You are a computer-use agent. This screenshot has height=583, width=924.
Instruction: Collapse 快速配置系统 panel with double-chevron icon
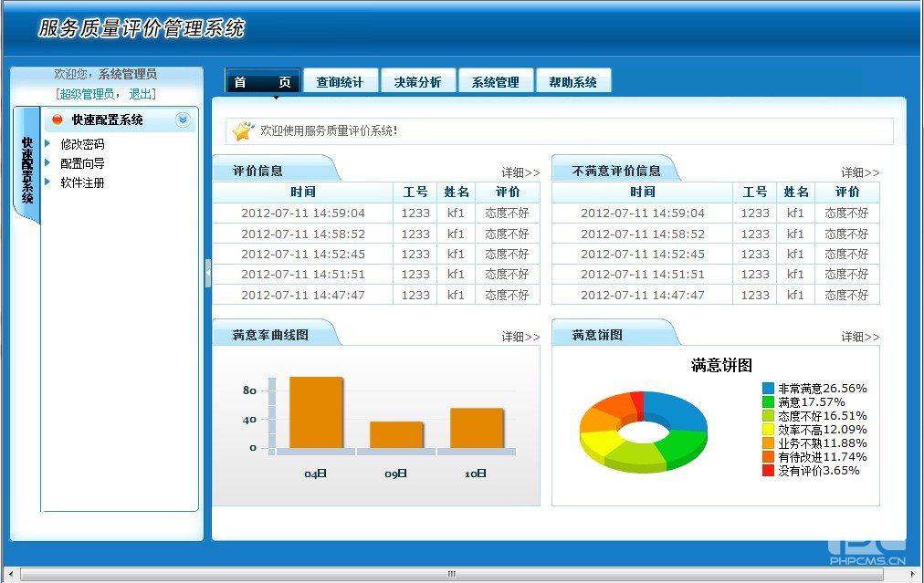[x=183, y=120]
